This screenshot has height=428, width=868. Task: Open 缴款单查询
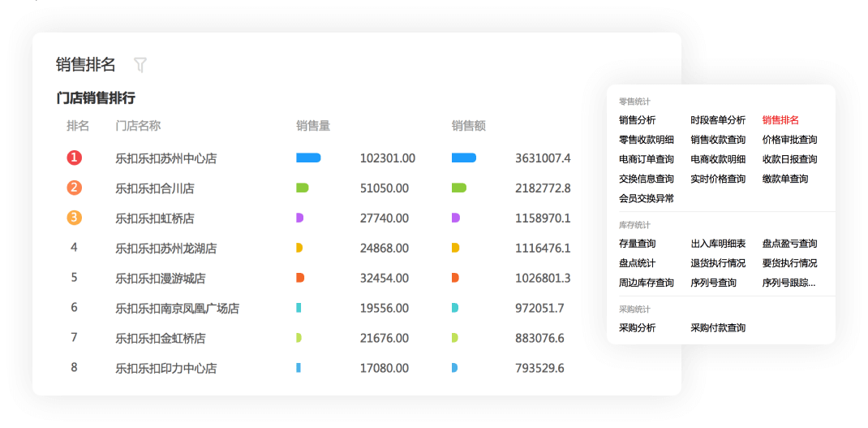(x=785, y=179)
